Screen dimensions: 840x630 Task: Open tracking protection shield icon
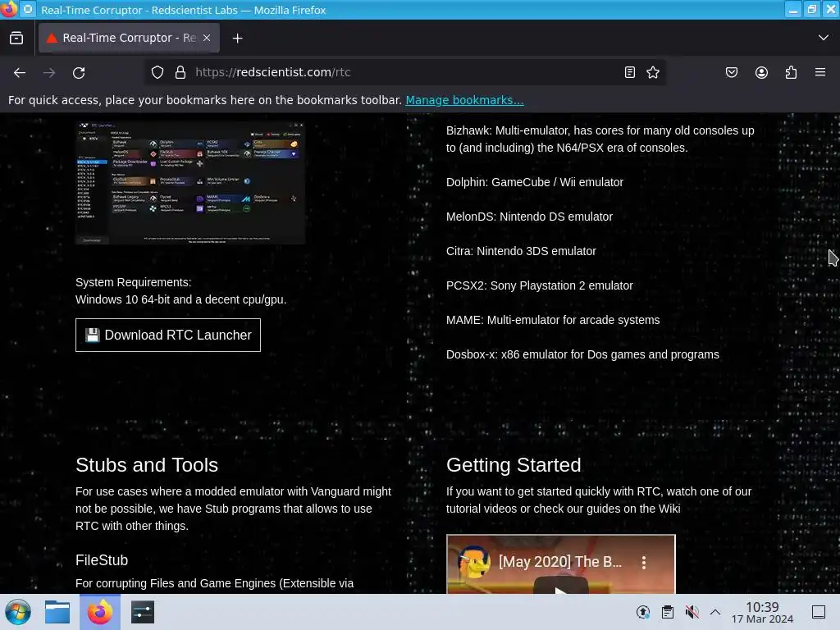point(157,72)
